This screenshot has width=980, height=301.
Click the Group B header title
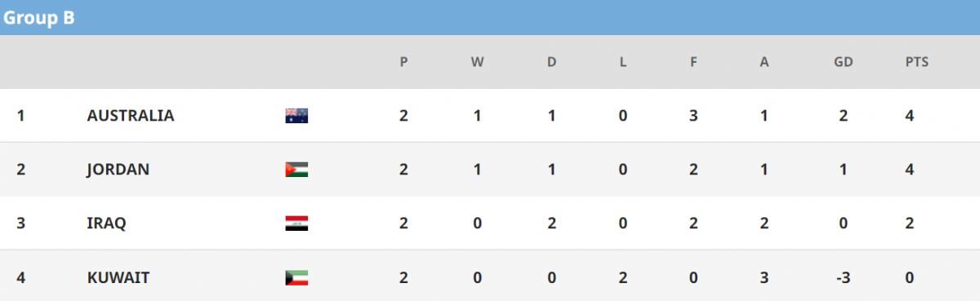coord(39,18)
